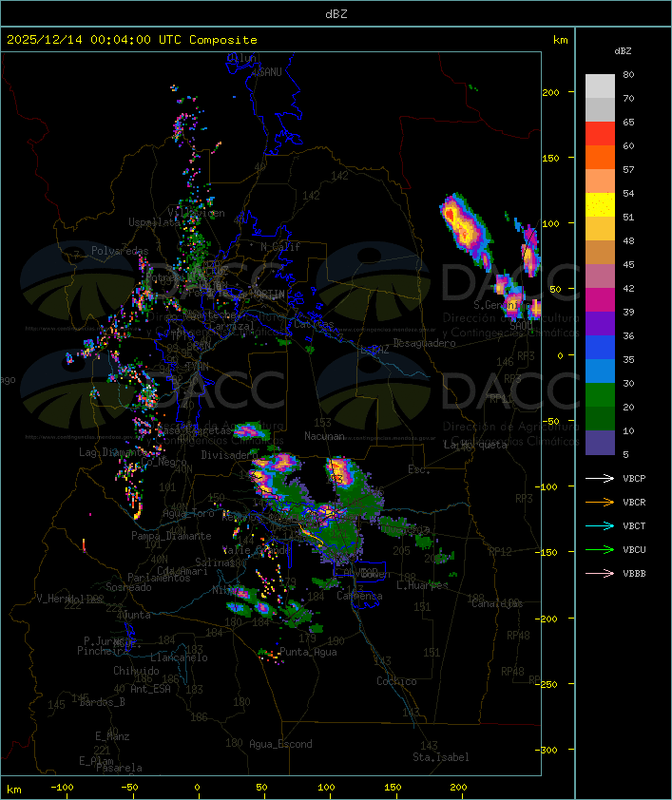Click the Desaguadero map label
Screen dimensions: 672x800
424,343
